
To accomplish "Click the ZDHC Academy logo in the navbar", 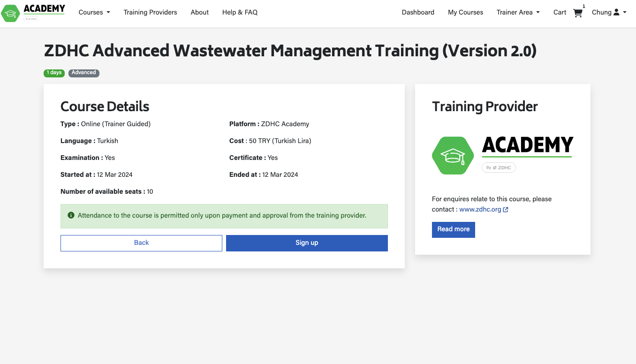I will click(33, 13).
